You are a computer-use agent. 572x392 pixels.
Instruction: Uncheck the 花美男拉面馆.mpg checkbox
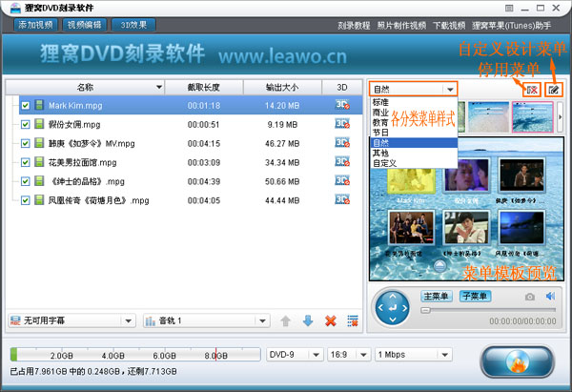click(x=25, y=162)
